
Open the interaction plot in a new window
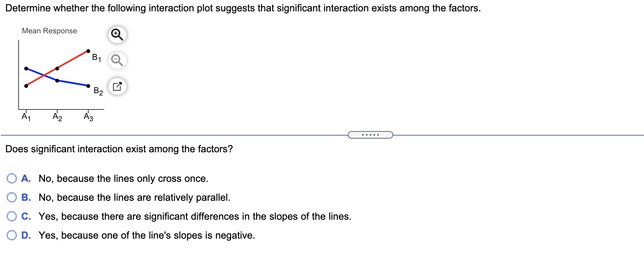click(117, 86)
